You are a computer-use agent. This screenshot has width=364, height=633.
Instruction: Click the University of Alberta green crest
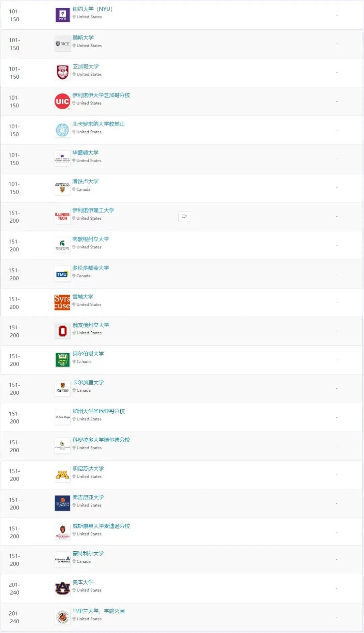tap(62, 360)
